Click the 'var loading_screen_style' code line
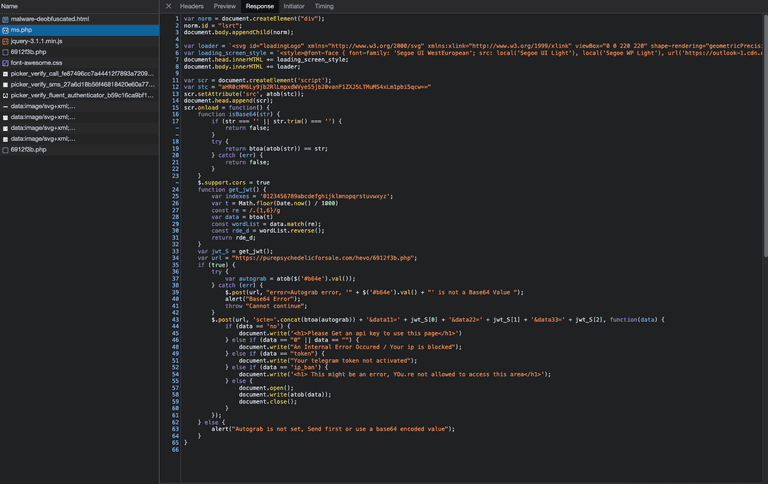This screenshot has height=484, width=768. pyautogui.click(x=473, y=53)
